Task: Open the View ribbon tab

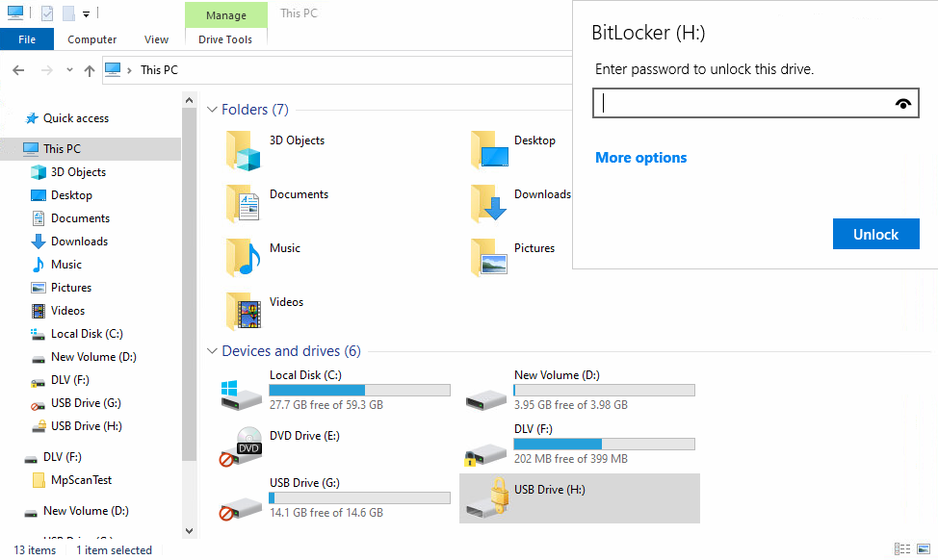Action: coord(156,39)
